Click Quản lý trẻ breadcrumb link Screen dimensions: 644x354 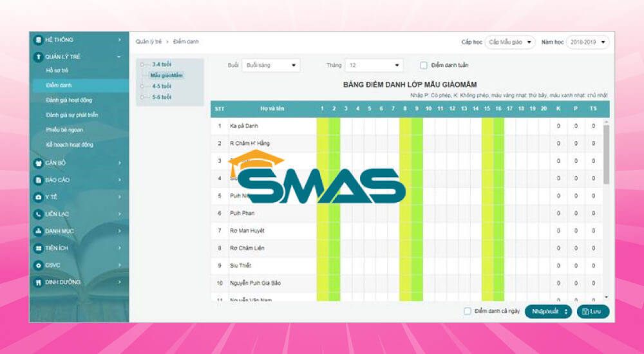[148, 42]
